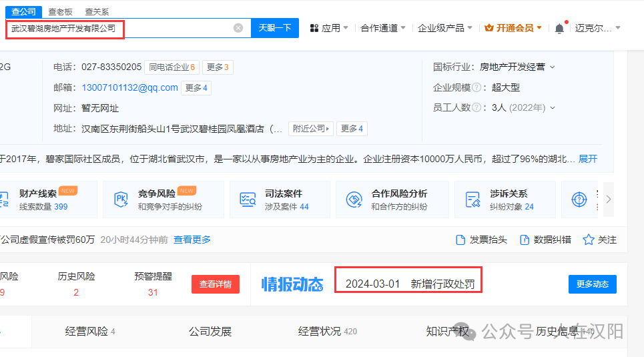644x357 pixels.
Task: Switch to the 查老板 tab
Action: [60, 12]
